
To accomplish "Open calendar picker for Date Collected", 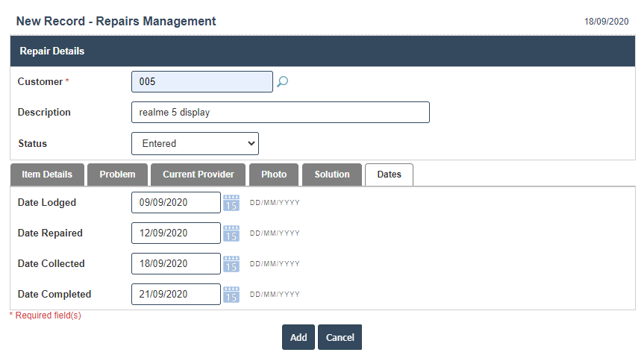I will click(x=231, y=264).
